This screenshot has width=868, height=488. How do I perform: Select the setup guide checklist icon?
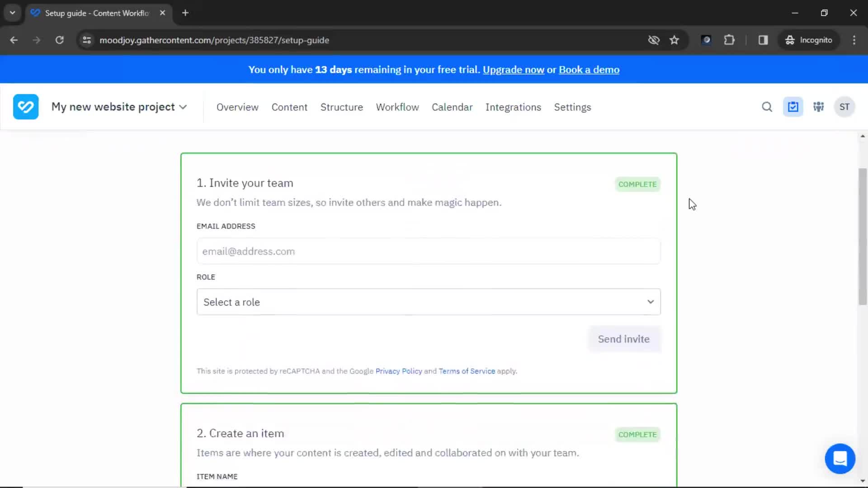click(x=793, y=107)
